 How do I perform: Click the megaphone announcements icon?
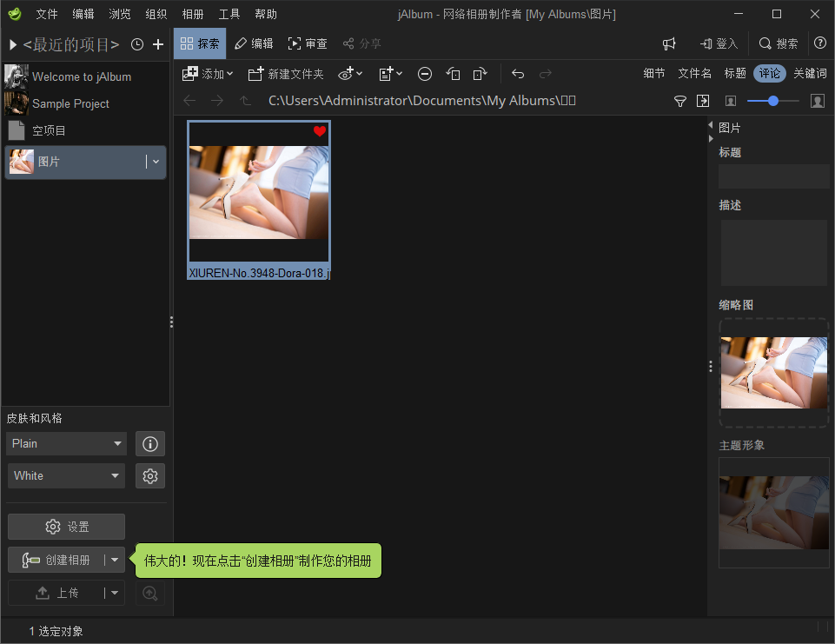[669, 43]
